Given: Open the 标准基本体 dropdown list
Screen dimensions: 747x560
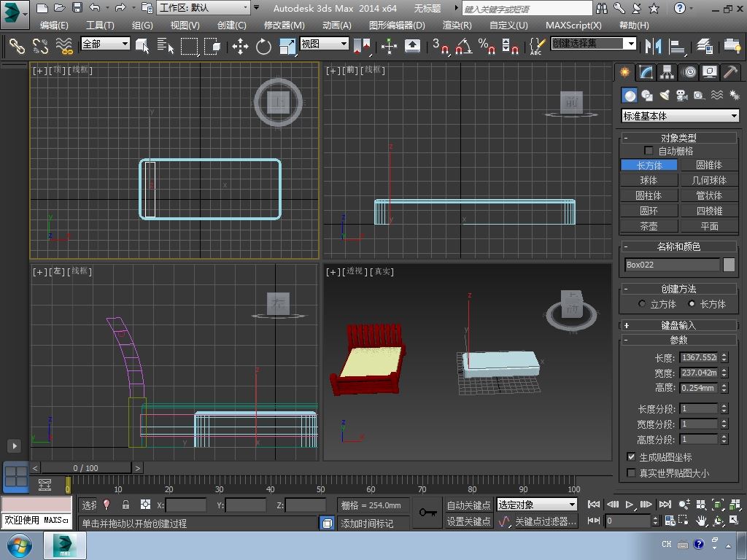Looking at the screenshot, I should tap(680, 116).
